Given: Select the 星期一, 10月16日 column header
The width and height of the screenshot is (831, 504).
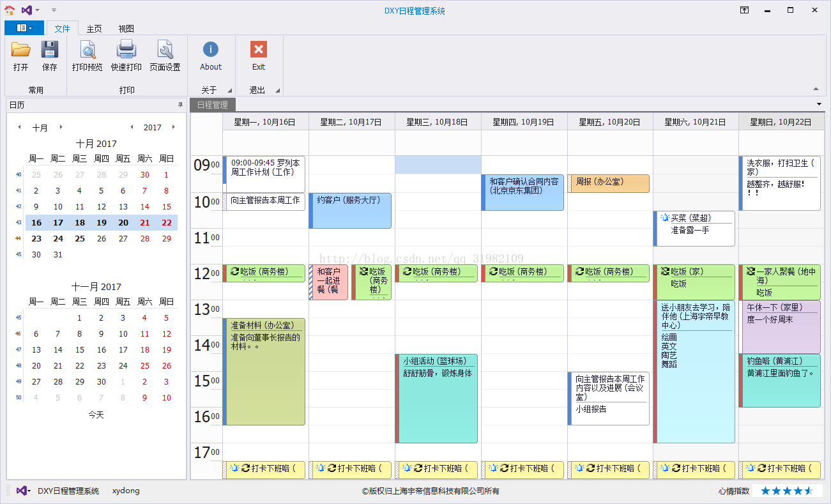Looking at the screenshot, I should click(x=265, y=122).
